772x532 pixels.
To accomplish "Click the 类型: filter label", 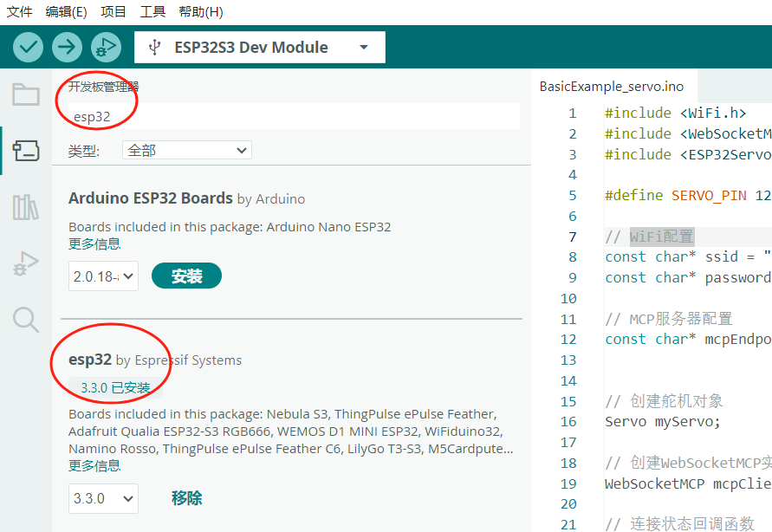I will pyautogui.click(x=84, y=151).
